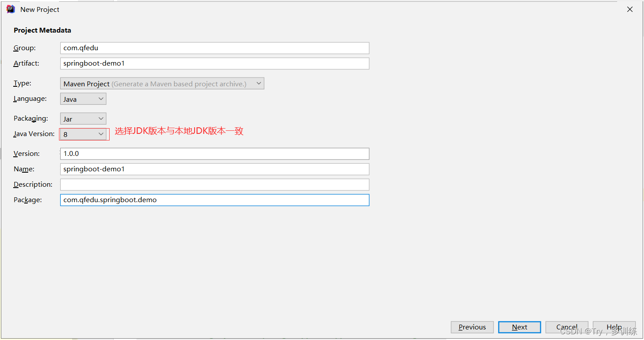Click the Type label
Screen dimensions: 644x340
[x=22, y=83]
